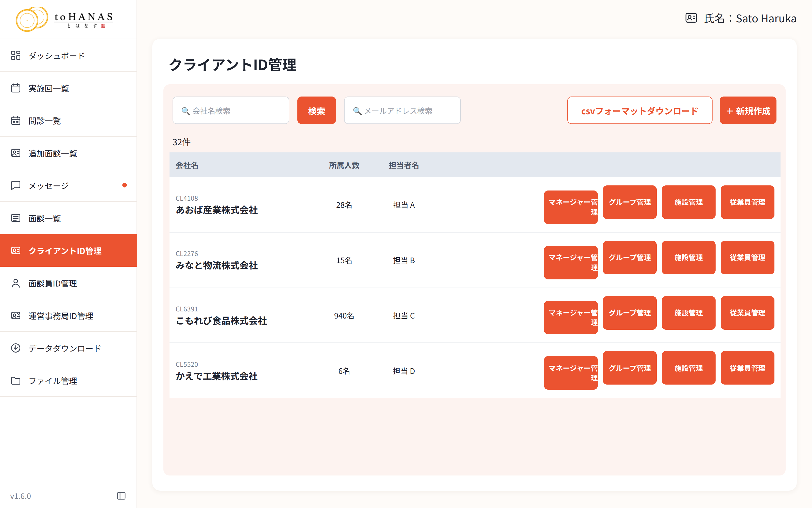Focus the メールアドレス検索 search field
The image size is (812, 508).
pos(402,110)
